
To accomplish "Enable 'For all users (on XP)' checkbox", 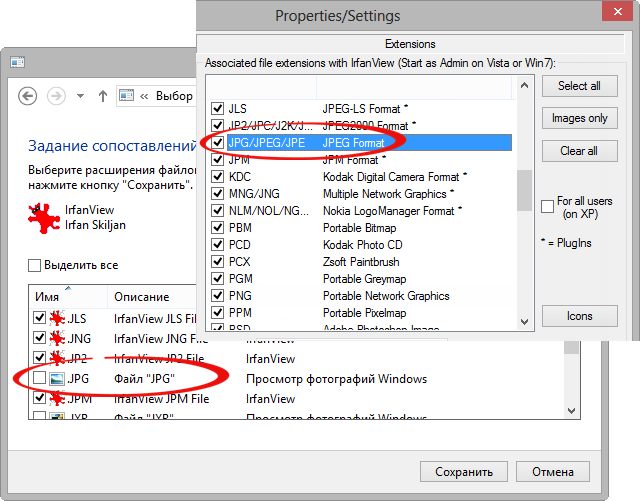I will [x=547, y=207].
